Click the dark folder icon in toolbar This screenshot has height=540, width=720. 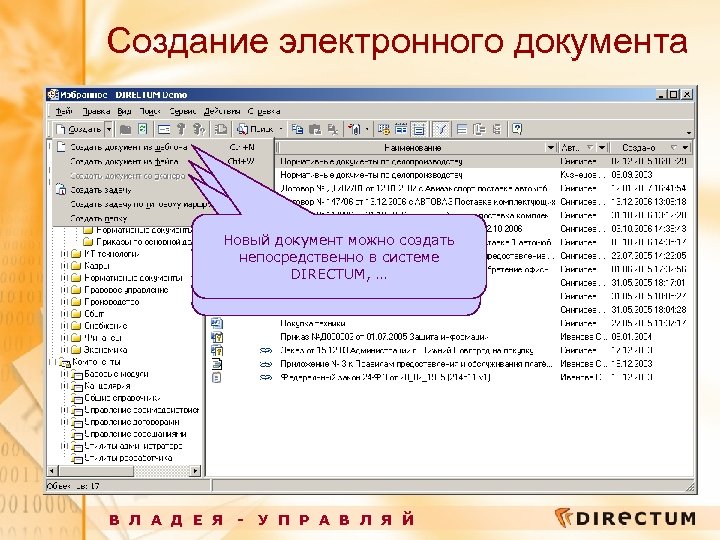[126, 129]
